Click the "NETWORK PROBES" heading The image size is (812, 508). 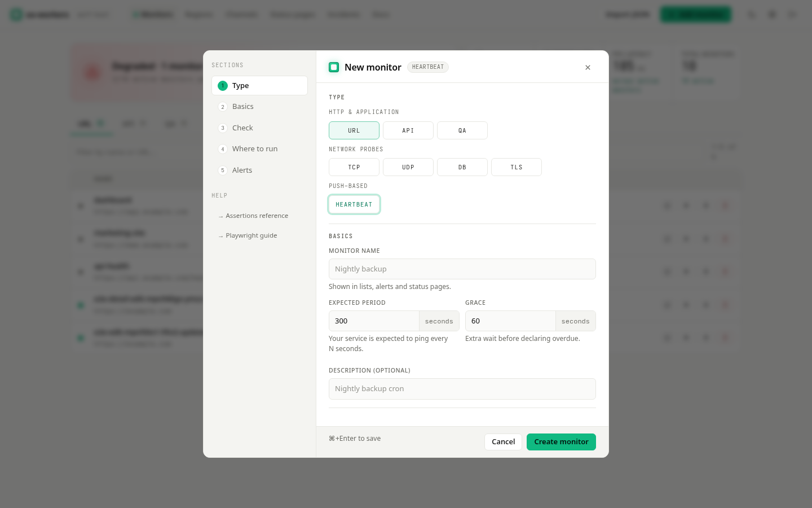356,150
